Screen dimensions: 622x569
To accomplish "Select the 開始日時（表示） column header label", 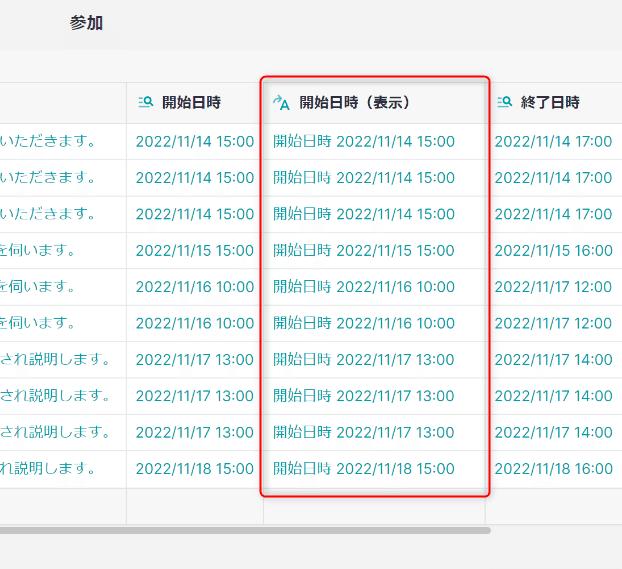I will point(354,102).
